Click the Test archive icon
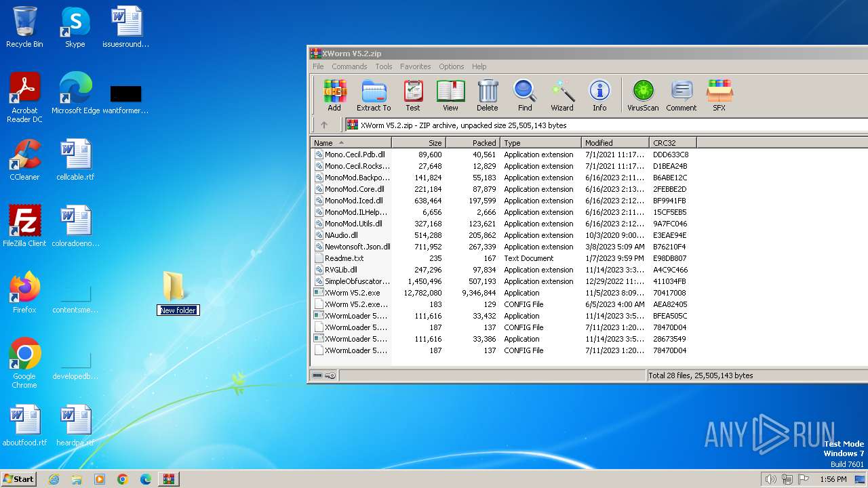Viewport: 868px width, 488px height. click(413, 95)
